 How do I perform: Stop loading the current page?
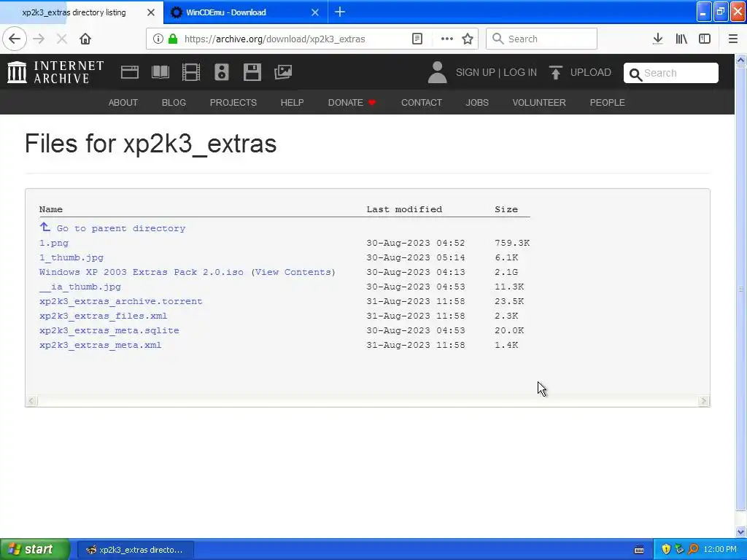point(61,39)
